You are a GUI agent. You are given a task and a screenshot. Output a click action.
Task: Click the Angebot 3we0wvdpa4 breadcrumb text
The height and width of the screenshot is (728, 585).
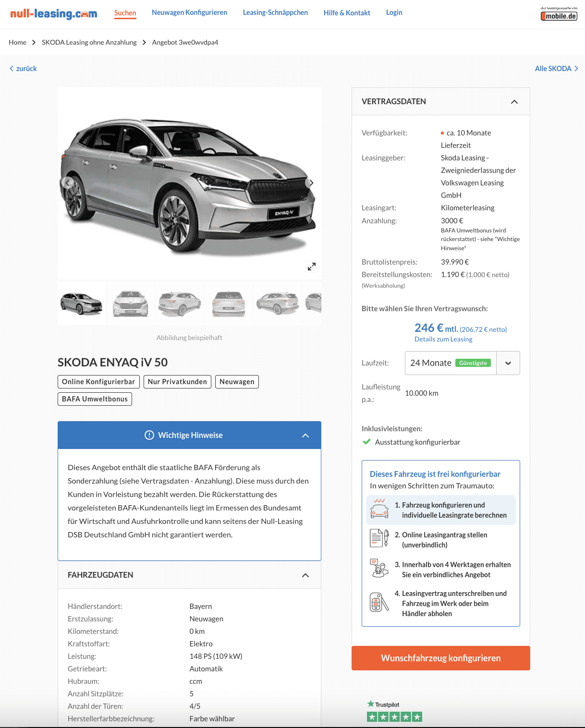pyautogui.click(x=185, y=42)
